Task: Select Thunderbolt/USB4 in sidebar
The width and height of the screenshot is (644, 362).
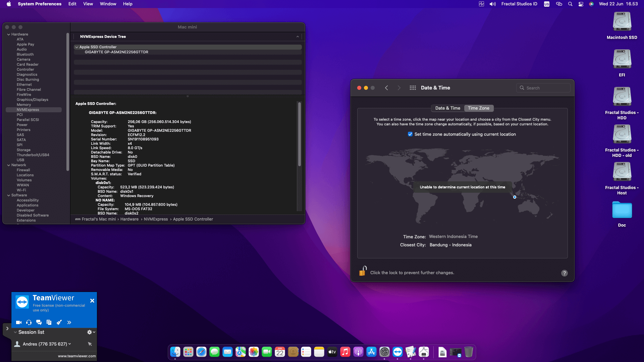Action: pyautogui.click(x=33, y=155)
